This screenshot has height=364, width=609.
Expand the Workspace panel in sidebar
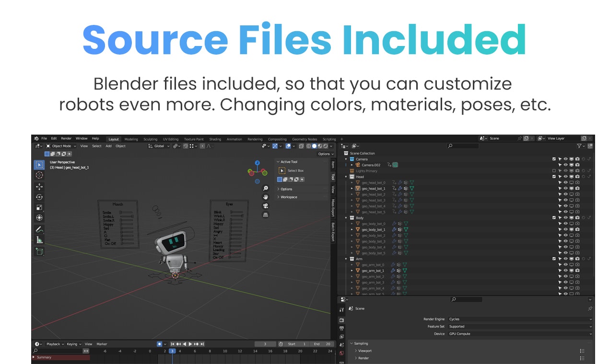click(288, 197)
